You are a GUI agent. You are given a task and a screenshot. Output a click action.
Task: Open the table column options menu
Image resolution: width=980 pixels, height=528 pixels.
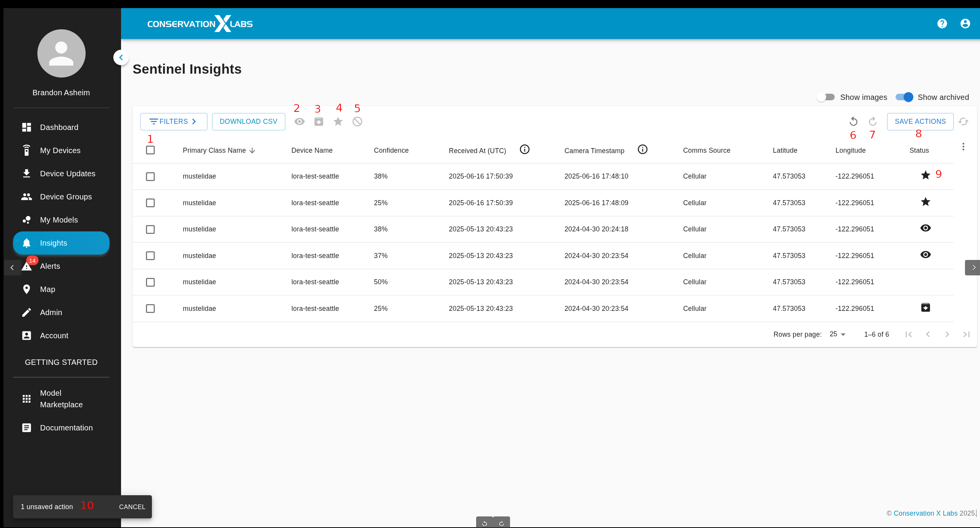963,147
